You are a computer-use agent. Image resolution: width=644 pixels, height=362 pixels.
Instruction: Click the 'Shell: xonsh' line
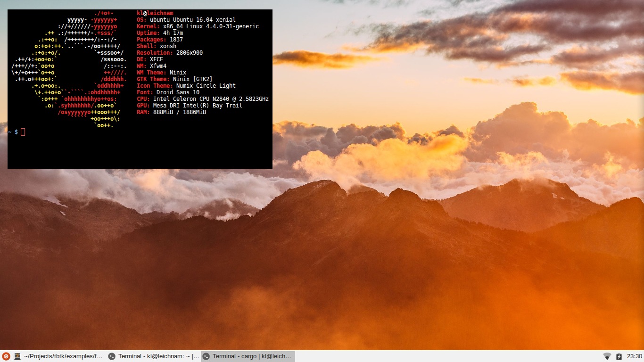point(157,46)
